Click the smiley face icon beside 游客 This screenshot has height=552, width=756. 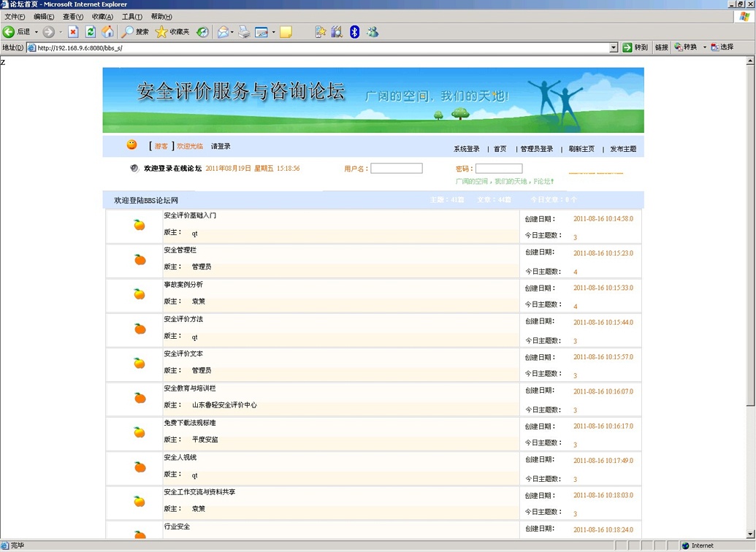(131, 145)
